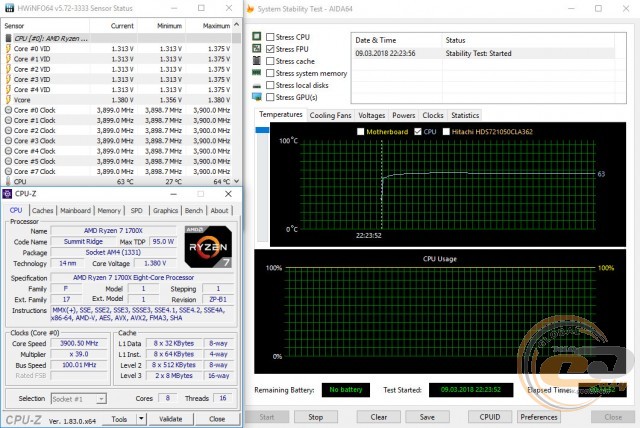Click the Clear button in AIDA64
This screenshot has height=428, width=640.
[379, 417]
